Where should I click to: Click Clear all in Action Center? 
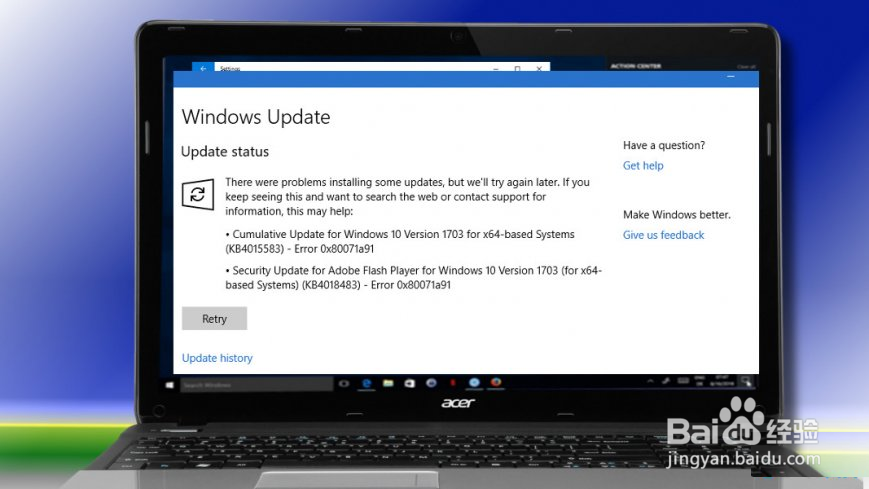coord(746,67)
